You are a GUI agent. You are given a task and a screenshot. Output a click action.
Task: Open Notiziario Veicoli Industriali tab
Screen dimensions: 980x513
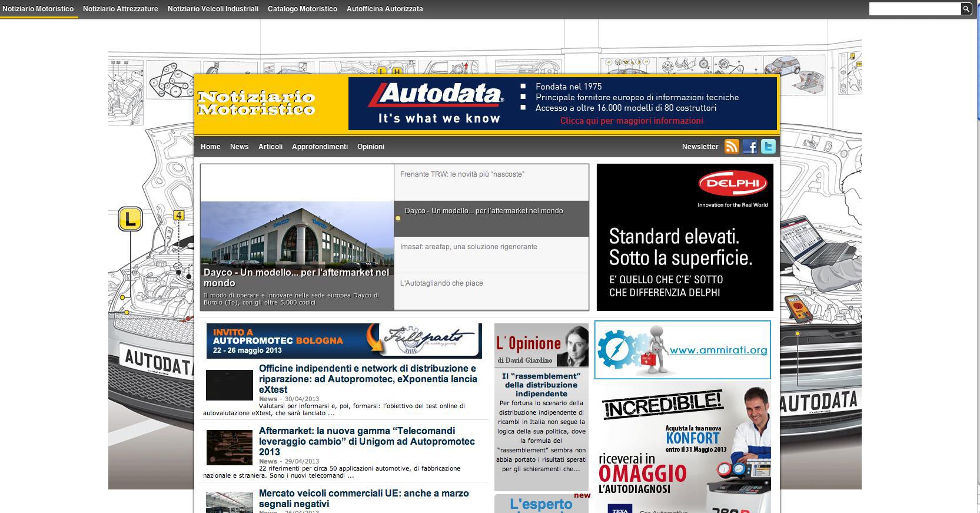pyautogui.click(x=213, y=9)
